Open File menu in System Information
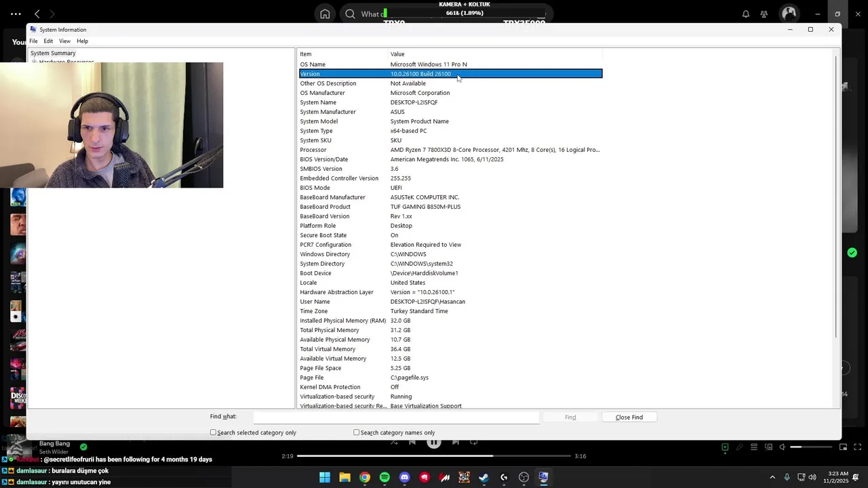Image resolution: width=868 pixels, height=488 pixels. pos(33,41)
